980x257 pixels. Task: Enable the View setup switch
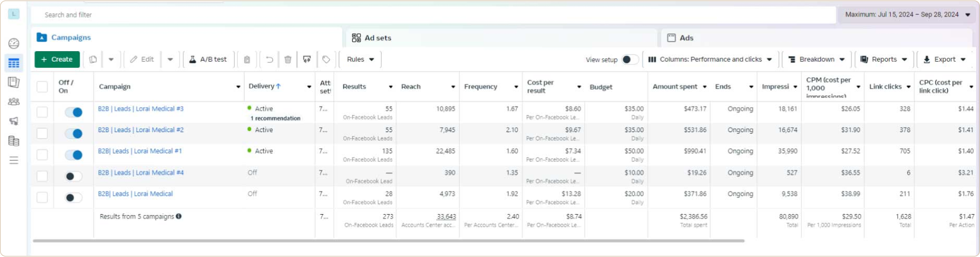630,59
